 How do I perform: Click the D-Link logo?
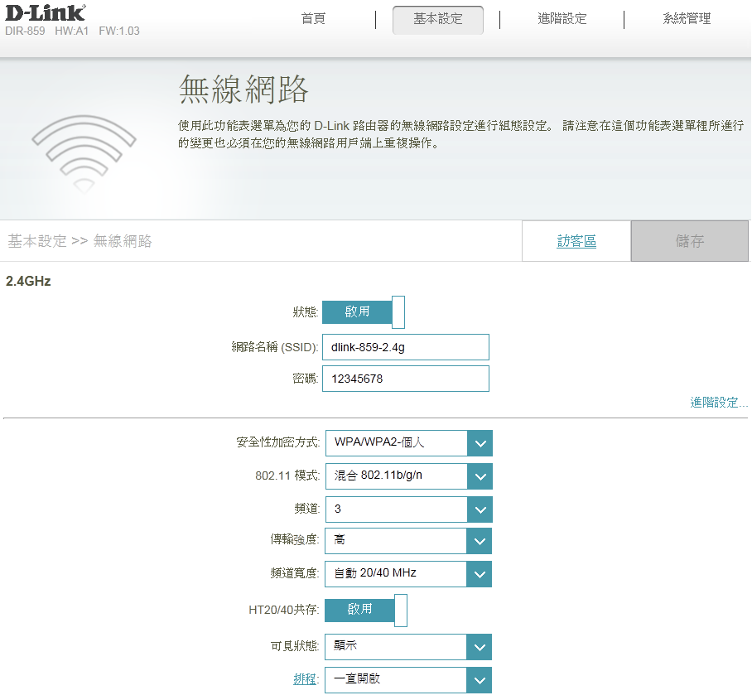click(45, 12)
